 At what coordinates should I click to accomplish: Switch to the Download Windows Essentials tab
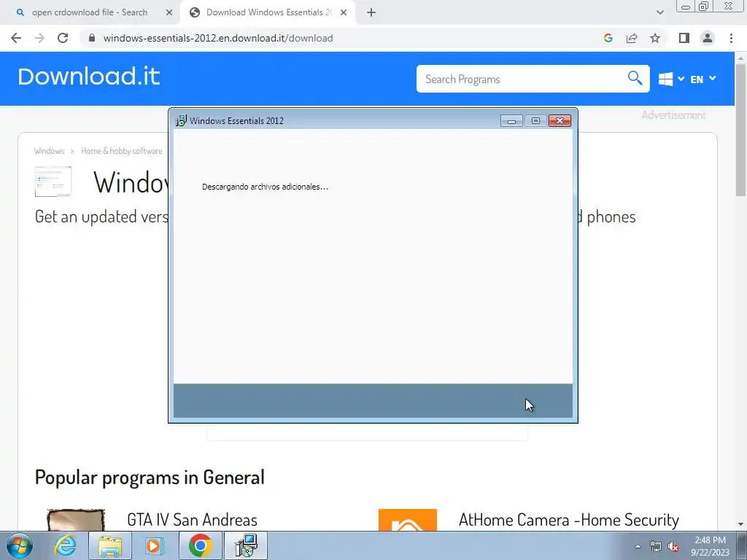click(x=267, y=12)
